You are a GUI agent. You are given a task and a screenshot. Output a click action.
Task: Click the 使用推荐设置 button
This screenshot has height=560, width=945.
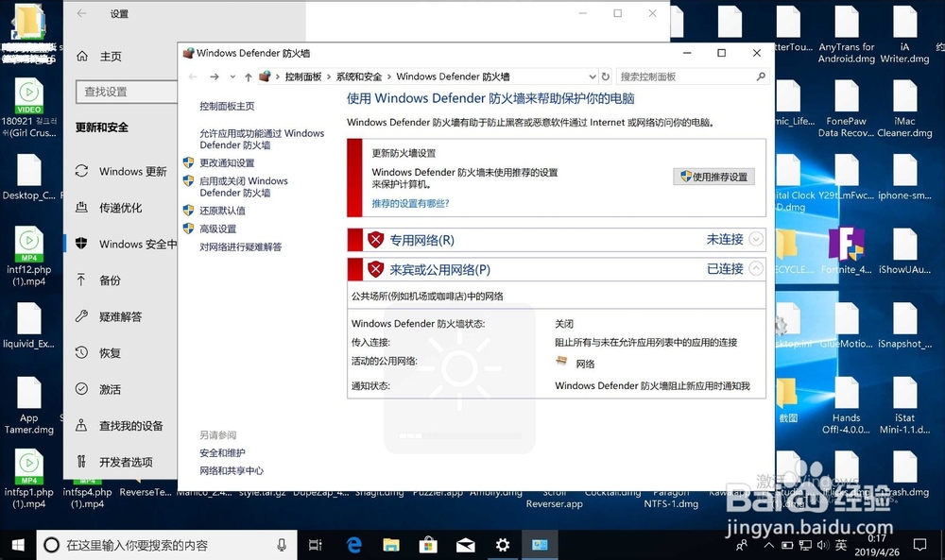(713, 177)
